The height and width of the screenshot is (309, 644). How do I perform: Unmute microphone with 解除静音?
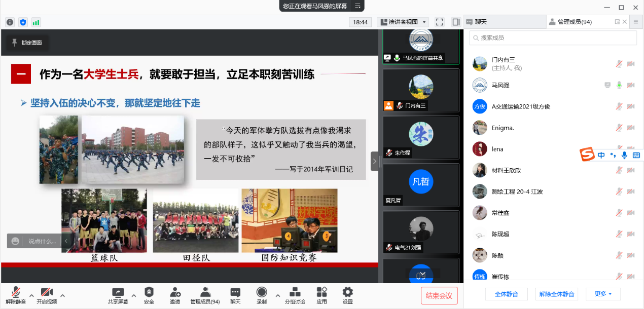[16, 295]
